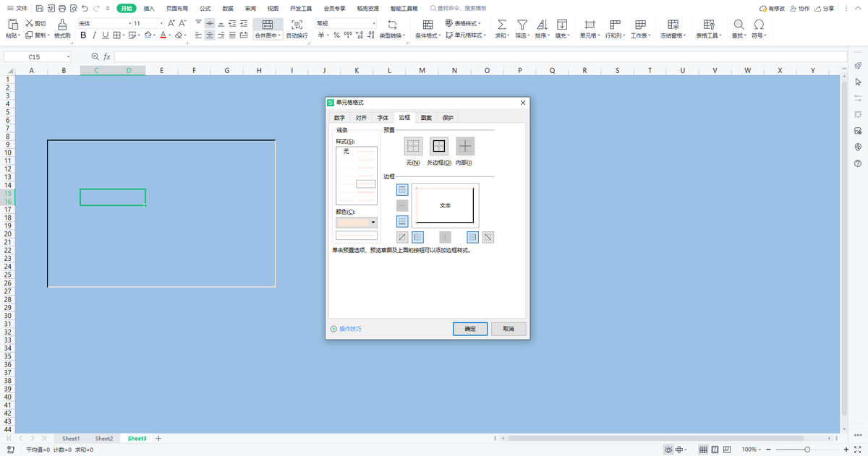Switch to the 图案 (Pattern) tab
Viewport: 868px width, 456px height.
click(x=426, y=118)
